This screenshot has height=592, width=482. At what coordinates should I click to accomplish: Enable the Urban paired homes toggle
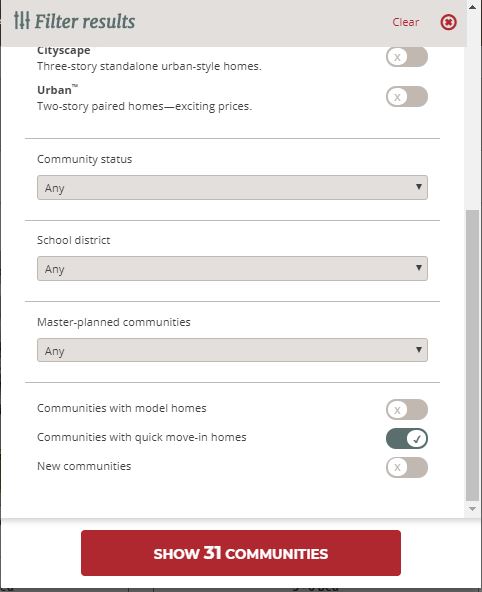[x=407, y=97]
